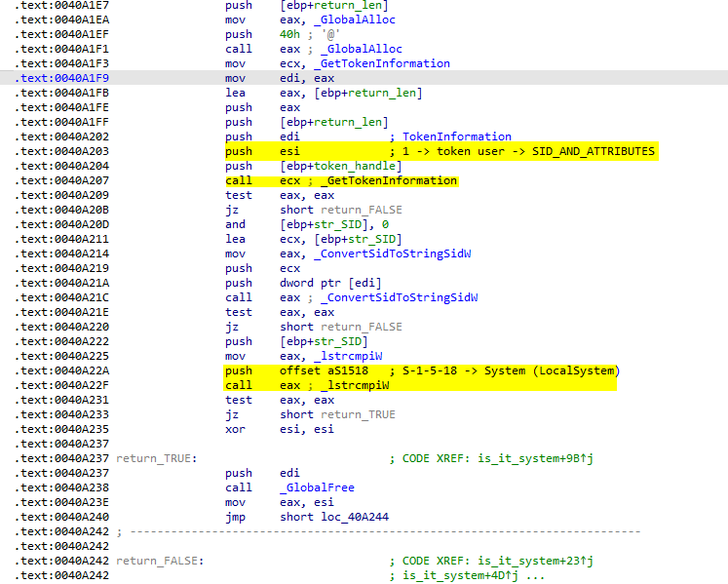Jump to is_it_system+9B code cross-reference
Viewport: 728px width, 584px height.
(x=536, y=457)
